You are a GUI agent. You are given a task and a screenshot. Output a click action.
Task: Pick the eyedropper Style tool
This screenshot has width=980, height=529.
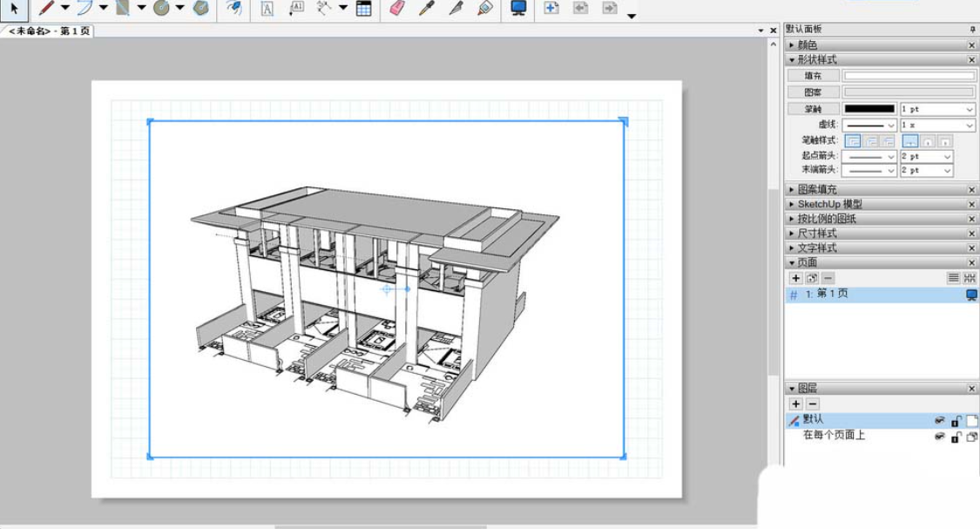pyautogui.click(x=426, y=8)
